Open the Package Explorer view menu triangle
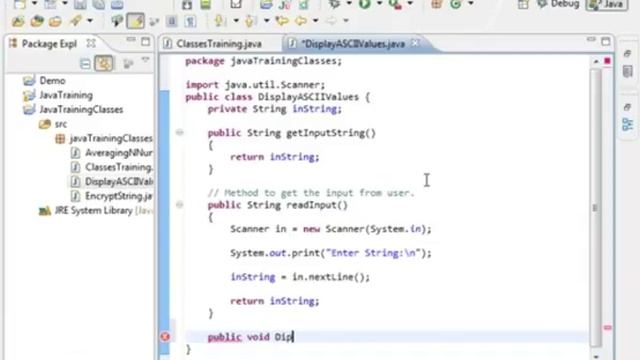640x360 pixels. (145, 61)
